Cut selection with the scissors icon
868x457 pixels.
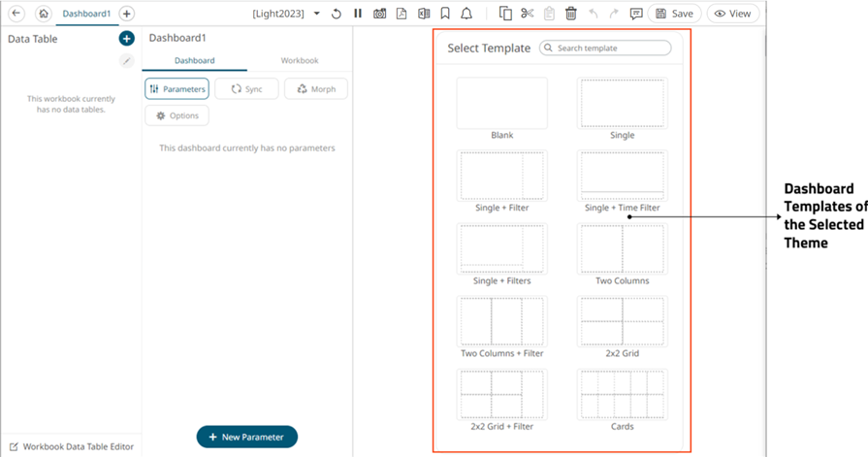pos(527,14)
